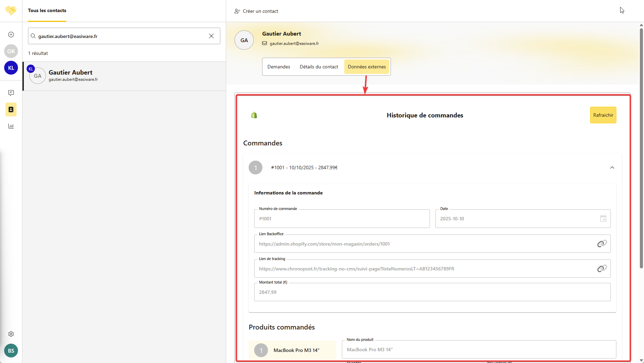Clear the contact search field

pos(211,36)
